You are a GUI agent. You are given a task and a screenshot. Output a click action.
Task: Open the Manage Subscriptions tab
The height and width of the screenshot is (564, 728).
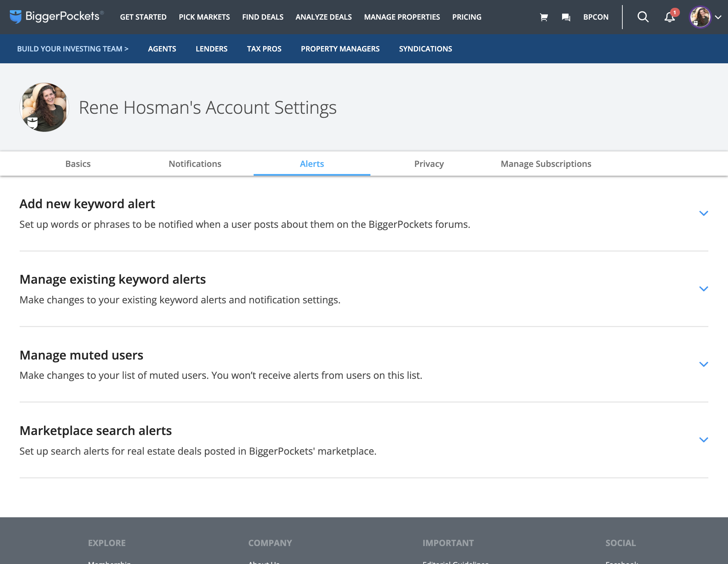[x=546, y=164]
